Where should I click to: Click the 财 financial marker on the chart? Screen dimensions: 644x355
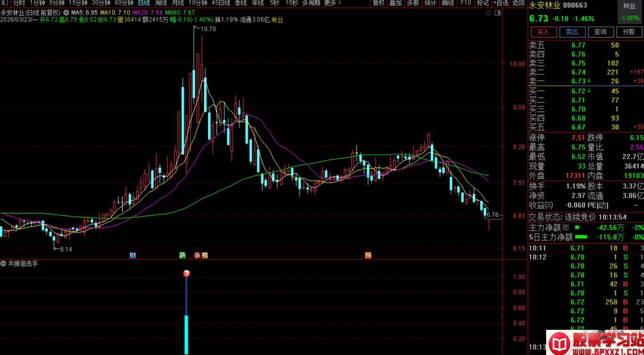[x=133, y=255]
